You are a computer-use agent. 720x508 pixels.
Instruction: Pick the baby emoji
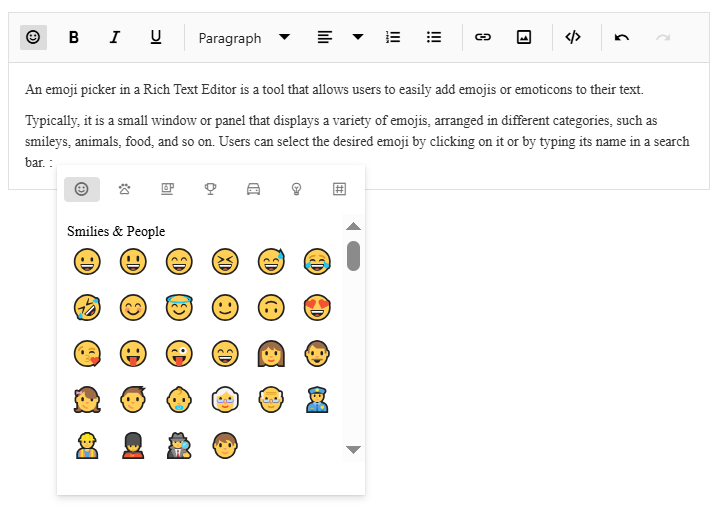coord(179,400)
